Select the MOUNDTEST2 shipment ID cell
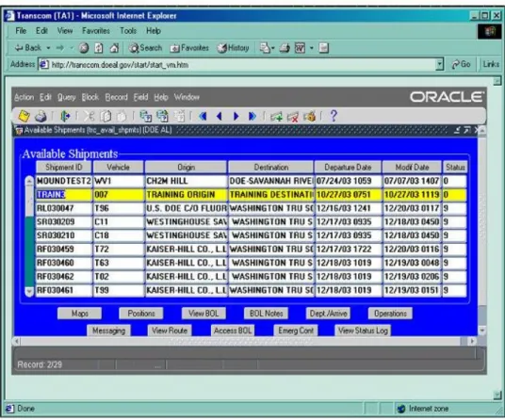Image resolution: width=505 pixels, height=420 pixels. (x=64, y=181)
